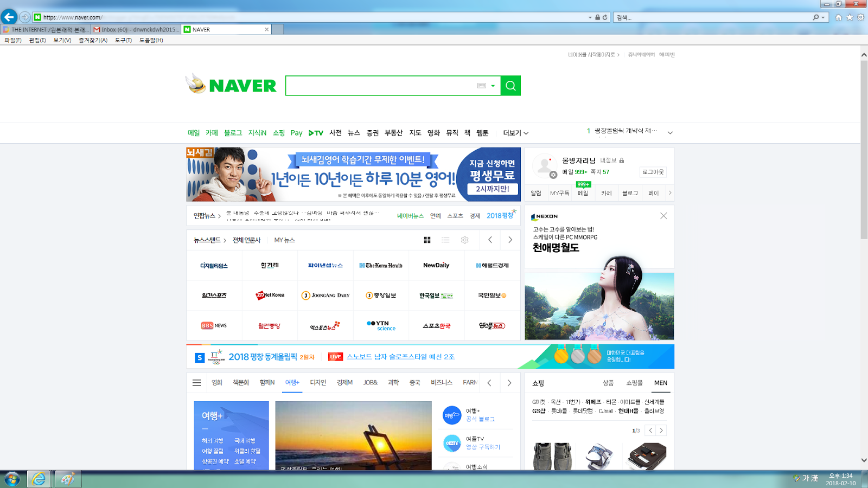This screenshot has width=868, height=488.
Task: Go to next shopping items page
Action: pos(661,431)
